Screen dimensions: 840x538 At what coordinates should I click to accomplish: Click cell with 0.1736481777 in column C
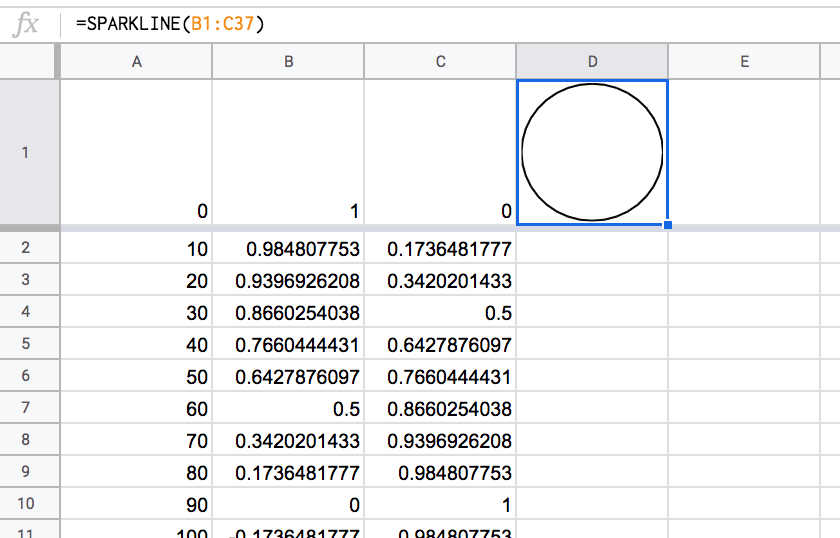click(x=440, y=248)
